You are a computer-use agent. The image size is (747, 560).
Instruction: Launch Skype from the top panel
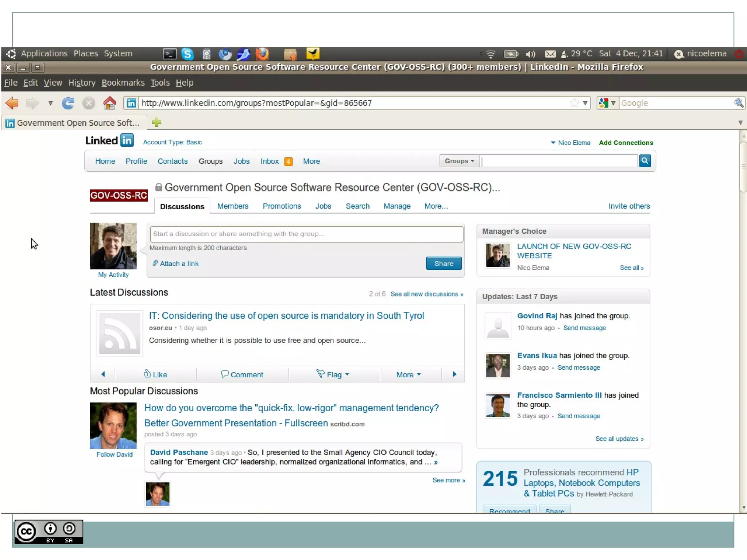(187, 54)
